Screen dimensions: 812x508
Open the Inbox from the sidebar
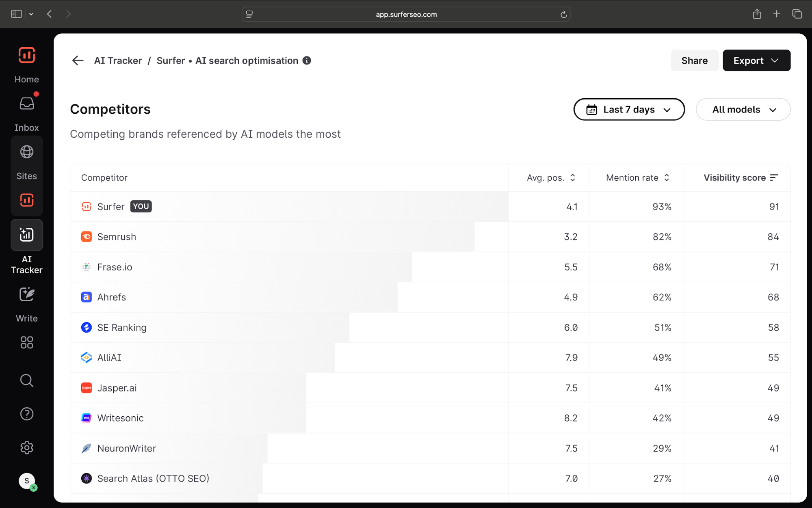27,105
